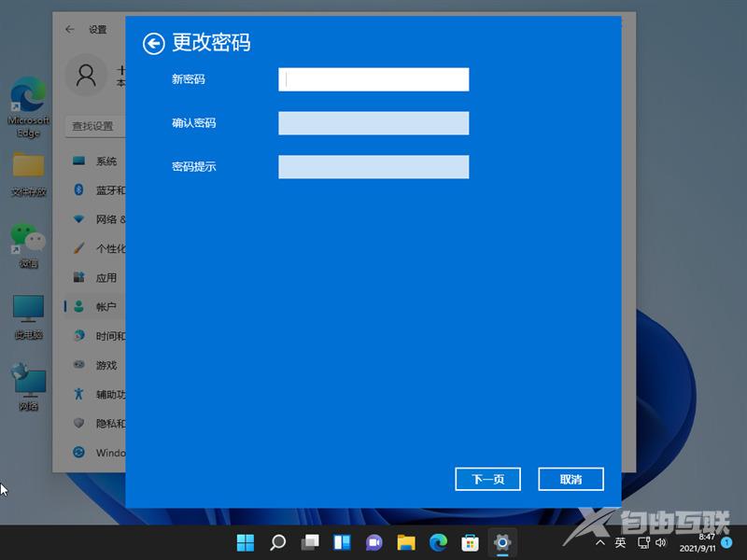
Task: Launch Microsoft Store from the taskbar
Action: tap(470, 541)
